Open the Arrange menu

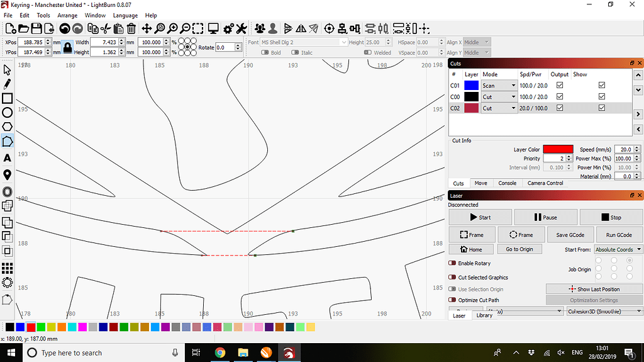(67, 15)
